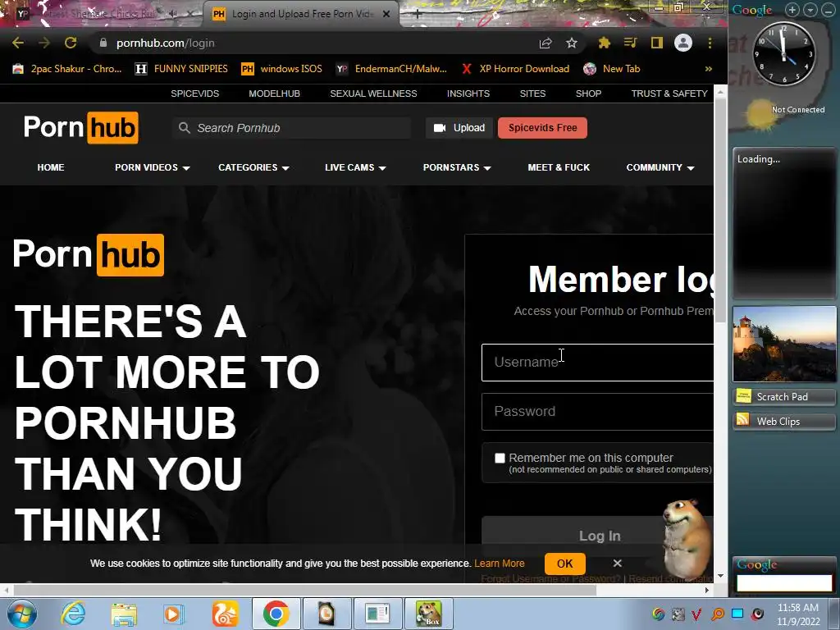Image resolution: width=840 pixels, height=630 pixels.
Task: Expand the LIVE CAMS dropdown
Action: pyautogui.click(x=355, y=167)
